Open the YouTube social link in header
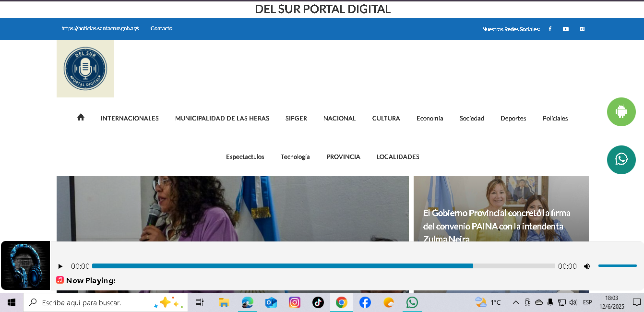Viewport: 644px width, 312px height. 566,29
